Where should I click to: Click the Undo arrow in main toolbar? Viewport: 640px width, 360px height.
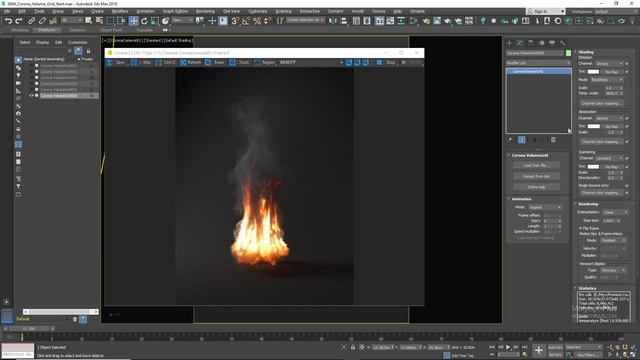pos(8,21)
